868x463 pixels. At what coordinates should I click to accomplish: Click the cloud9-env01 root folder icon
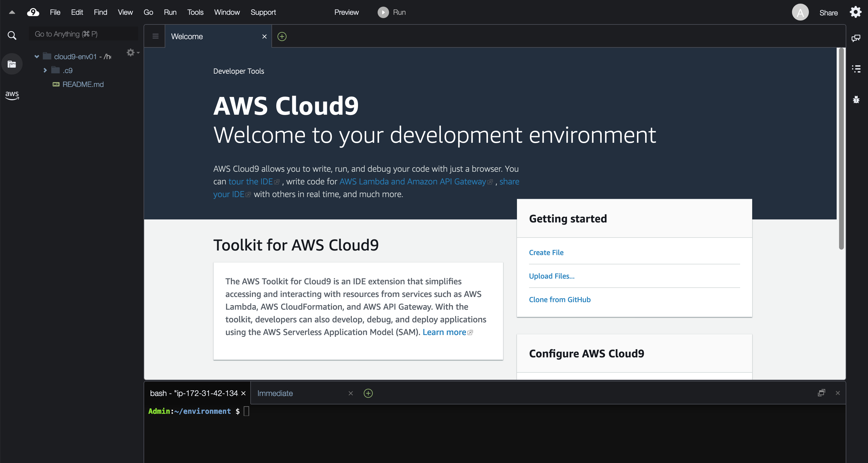click(x=47, y=56)
